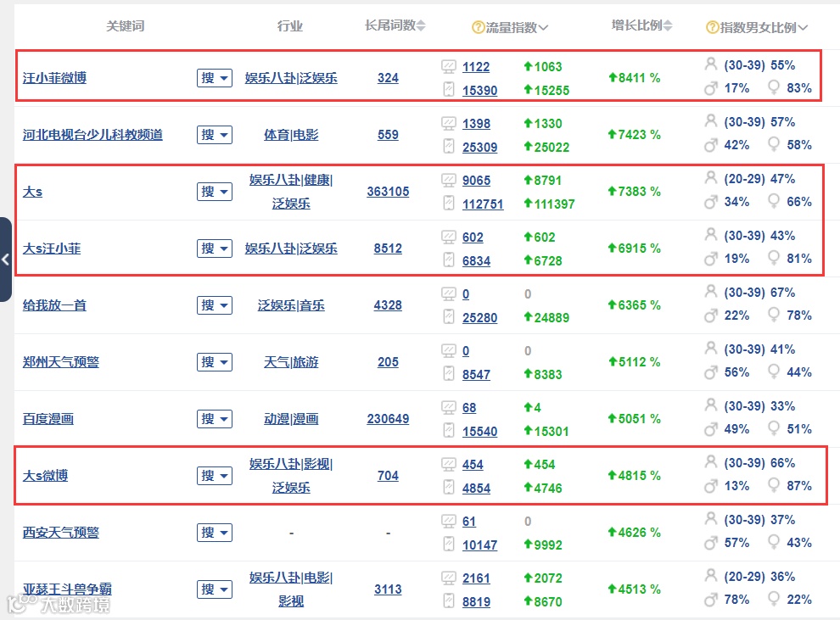This screenshot has height=620, width=840.
Task: Click the 天气|旅游 industry link
Action: 291,362
